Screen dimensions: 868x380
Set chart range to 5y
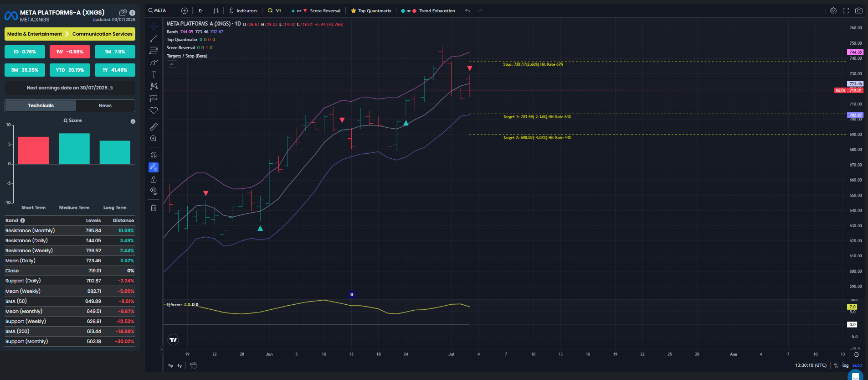pyautogui.click(x=170, y=366)
